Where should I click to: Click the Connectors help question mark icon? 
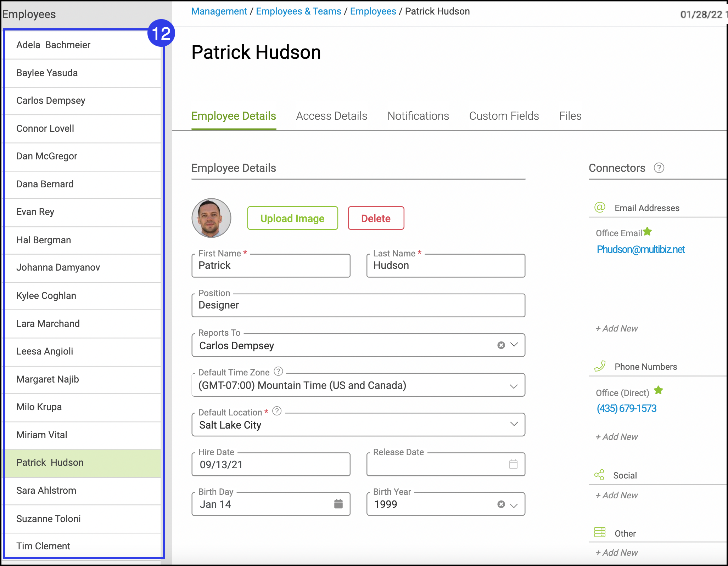point(659,168)
